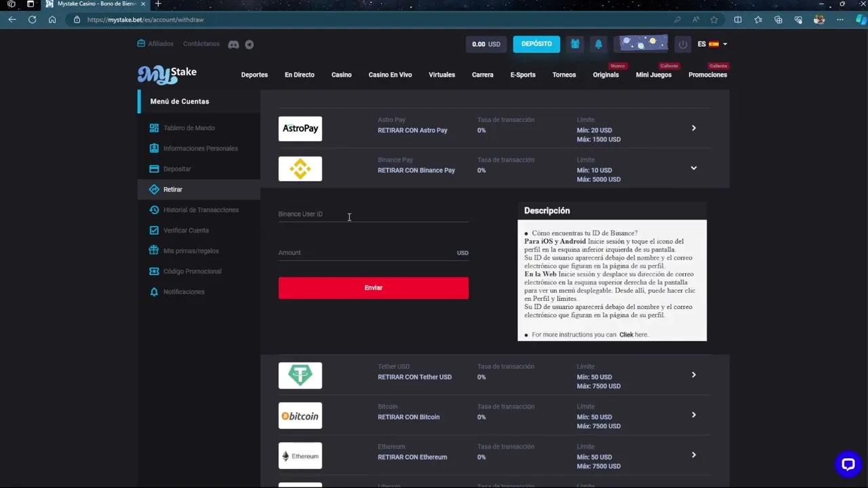Open the Afiliados link

click(155, 44)
